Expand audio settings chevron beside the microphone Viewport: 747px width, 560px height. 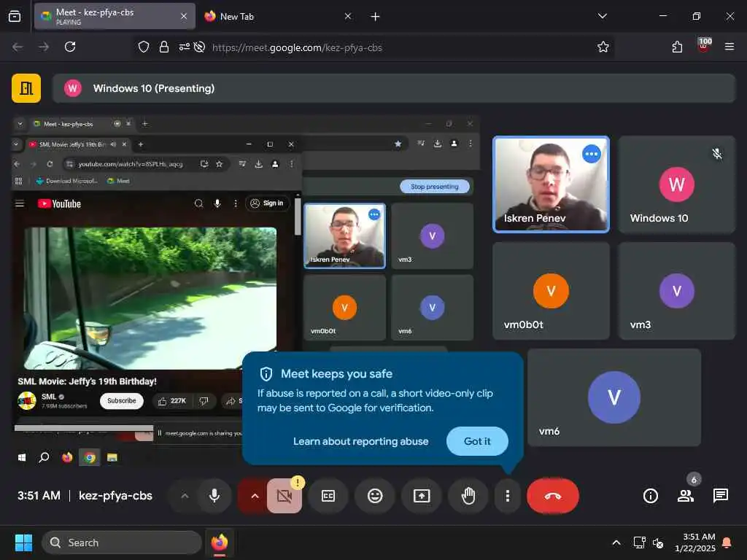click(185, 496)
